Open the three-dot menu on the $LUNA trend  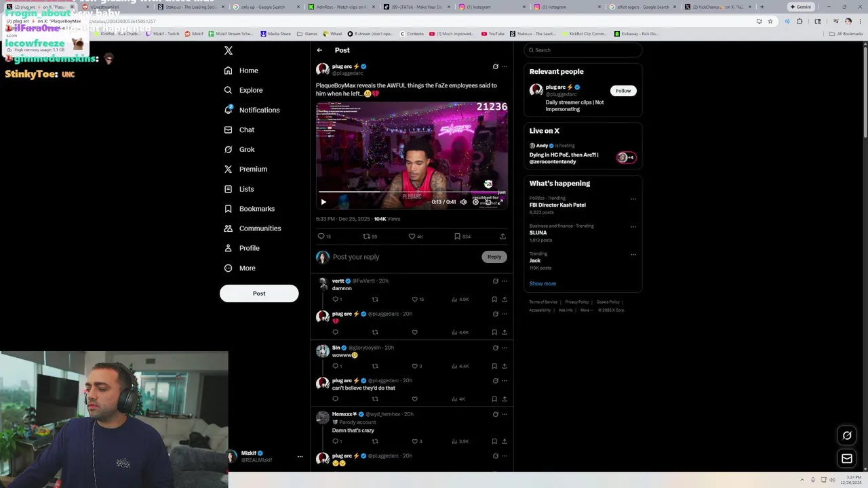[x=633, y=227]
